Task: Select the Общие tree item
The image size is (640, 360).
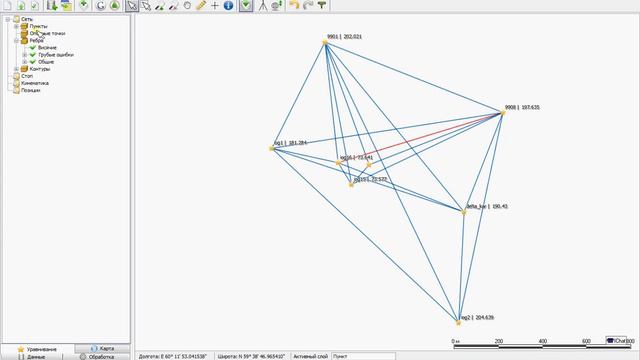Action: [x=46, y=62]
